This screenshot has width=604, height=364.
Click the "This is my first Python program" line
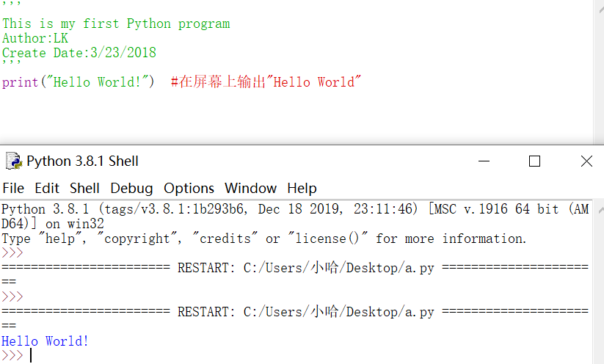pyautogui.click(x=116, y=23)
